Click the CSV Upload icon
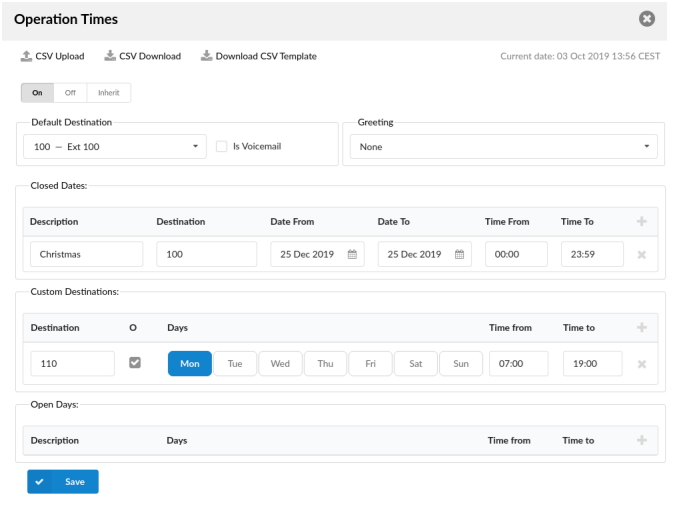 [26, 56]
